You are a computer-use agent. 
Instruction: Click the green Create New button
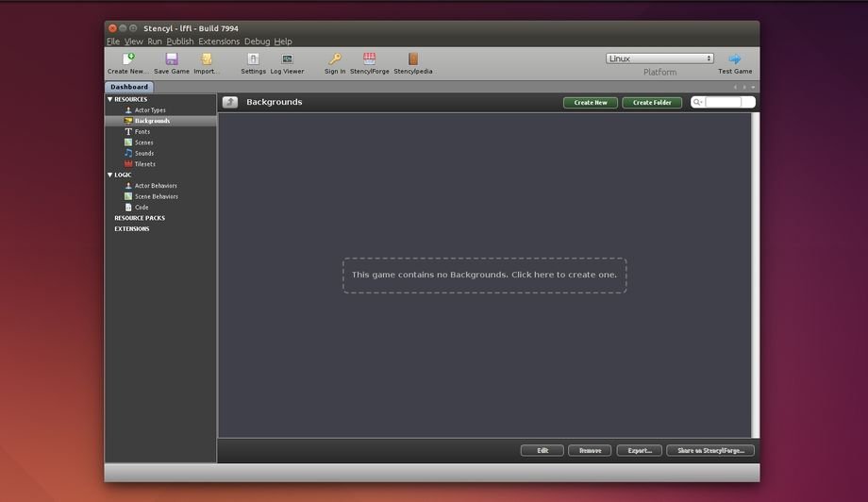(591, 102)
